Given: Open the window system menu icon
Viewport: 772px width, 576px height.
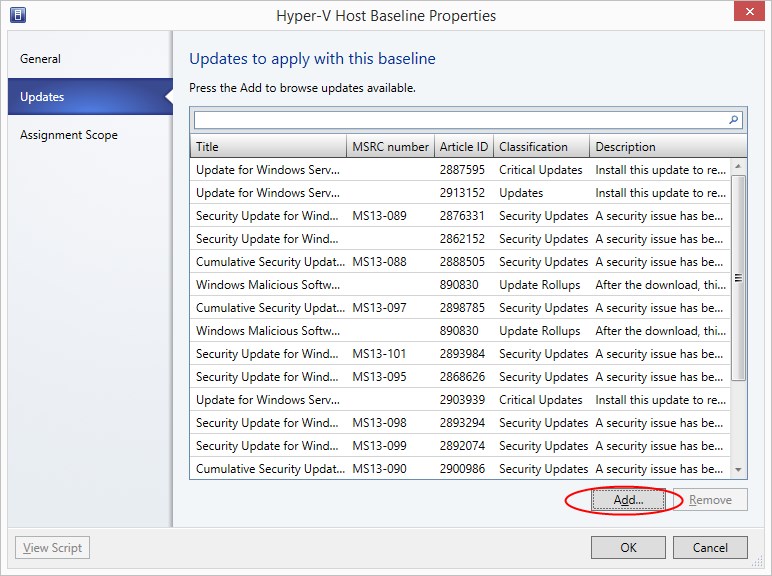Looking at the screenshot, I should 18,15.
